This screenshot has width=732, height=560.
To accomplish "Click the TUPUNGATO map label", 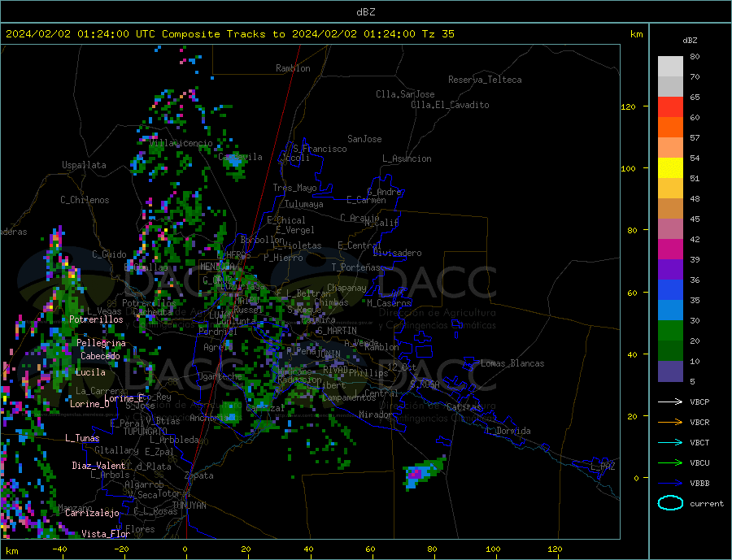I will pyautogui.click(x=146, y=432).
